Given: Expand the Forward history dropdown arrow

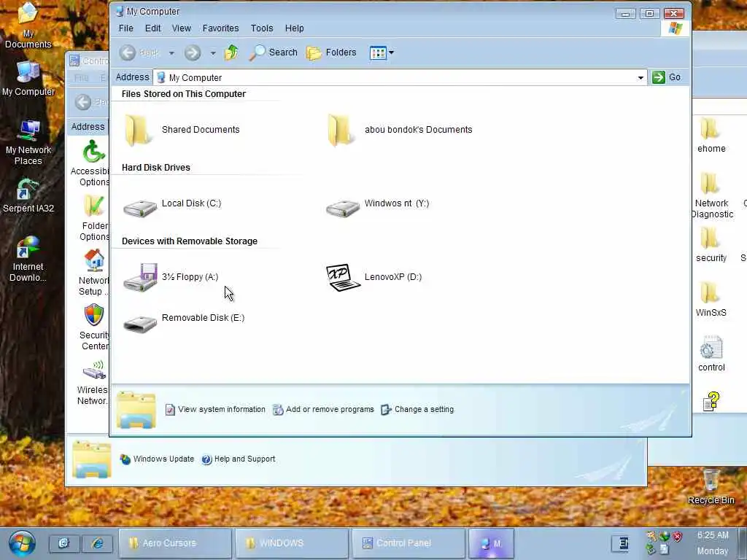Looking at the screenshot, I should [213, 52].
